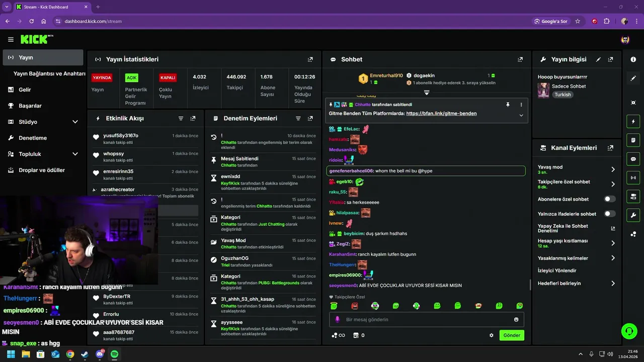Open Droplar ve ödüller in the sidebar
This screenshot has width=644, height=362.
tap(43, 170)
